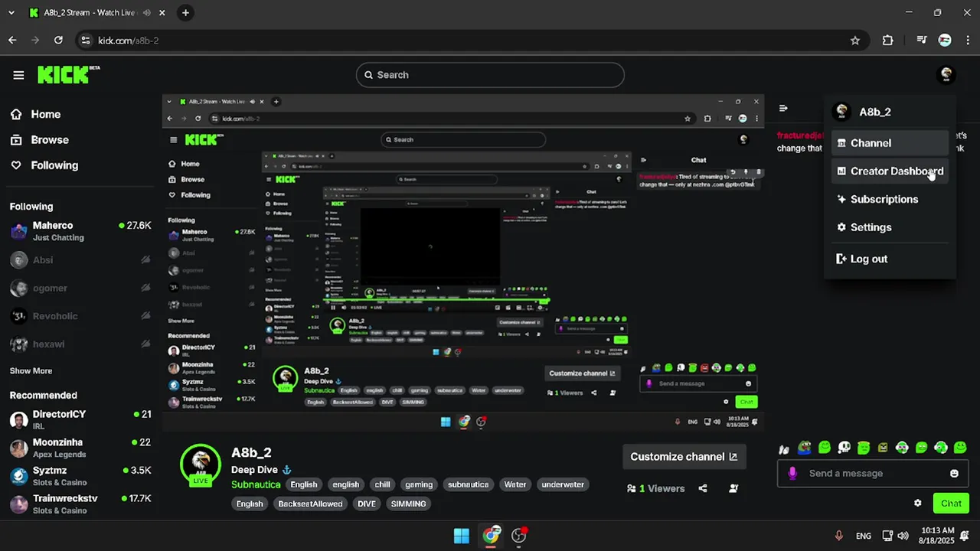The width and height of the screenshot is (980, 551).
Task: Mute the A8b_2 Stream tab audio
Action: [147, 13]
